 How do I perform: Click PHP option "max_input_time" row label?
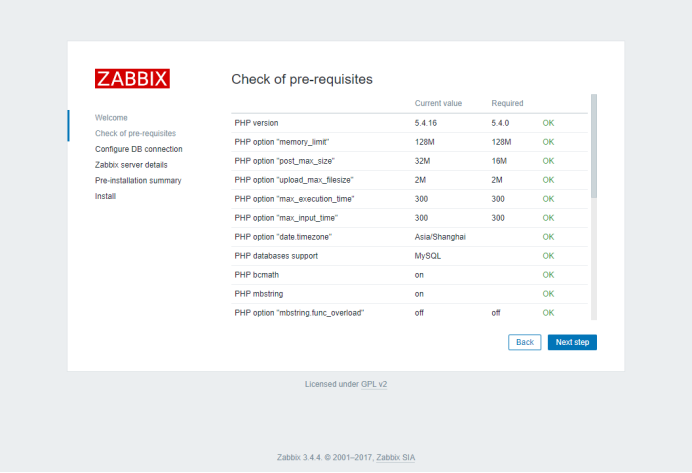286,218
